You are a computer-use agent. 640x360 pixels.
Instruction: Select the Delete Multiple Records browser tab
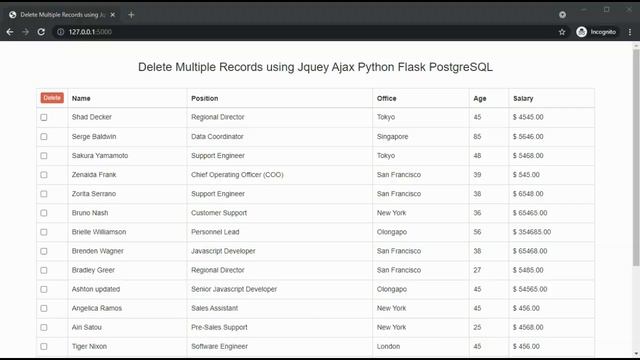pyautogui.click(x=62, y=15)
